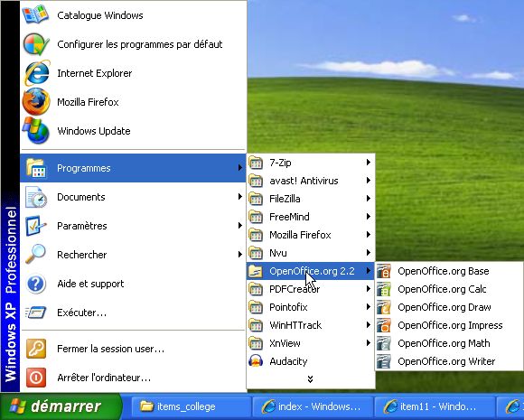Switch to index - Windows taskbar button
This screenshot has width=524, height=420.
[313, 406]
